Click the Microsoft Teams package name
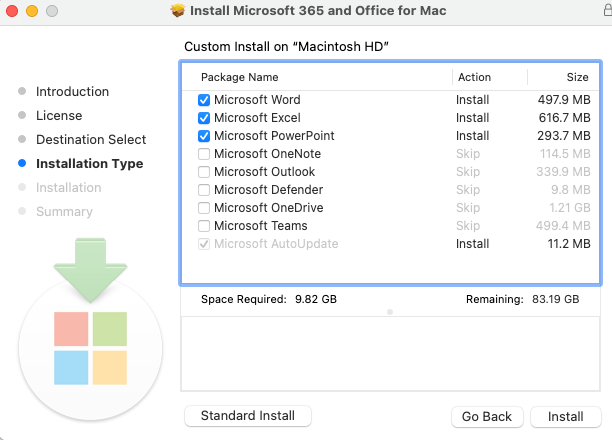 (x=261, y=226)
